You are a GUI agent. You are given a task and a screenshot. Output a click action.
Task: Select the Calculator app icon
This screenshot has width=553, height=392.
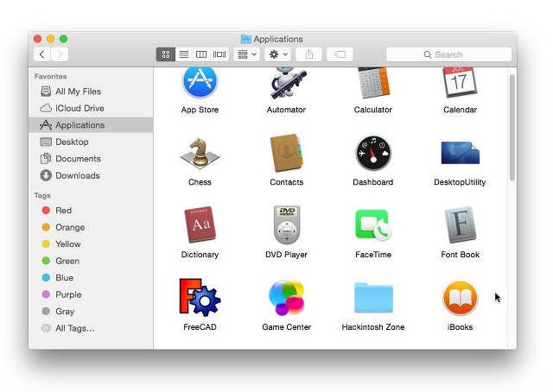(x=373, y=83)
